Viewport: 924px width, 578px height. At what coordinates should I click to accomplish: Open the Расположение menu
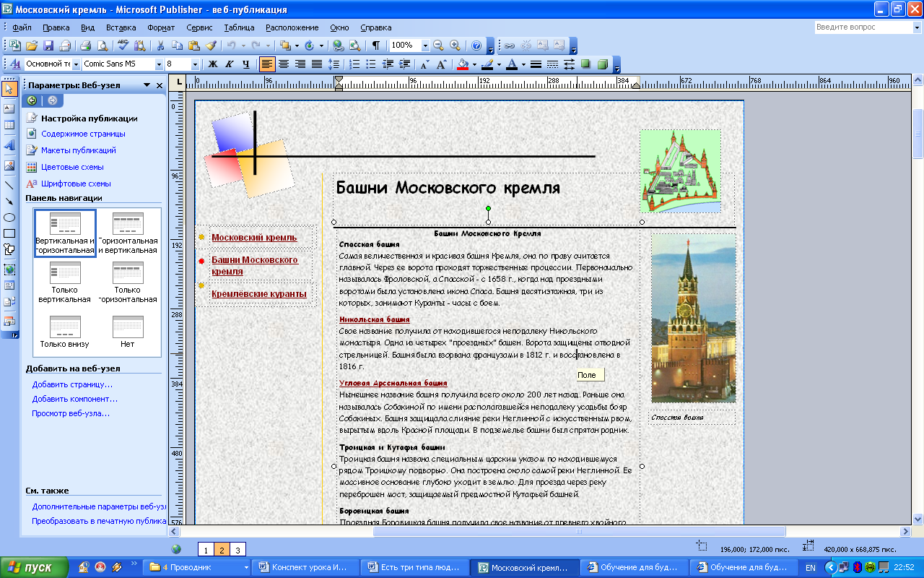pos(292,27)
